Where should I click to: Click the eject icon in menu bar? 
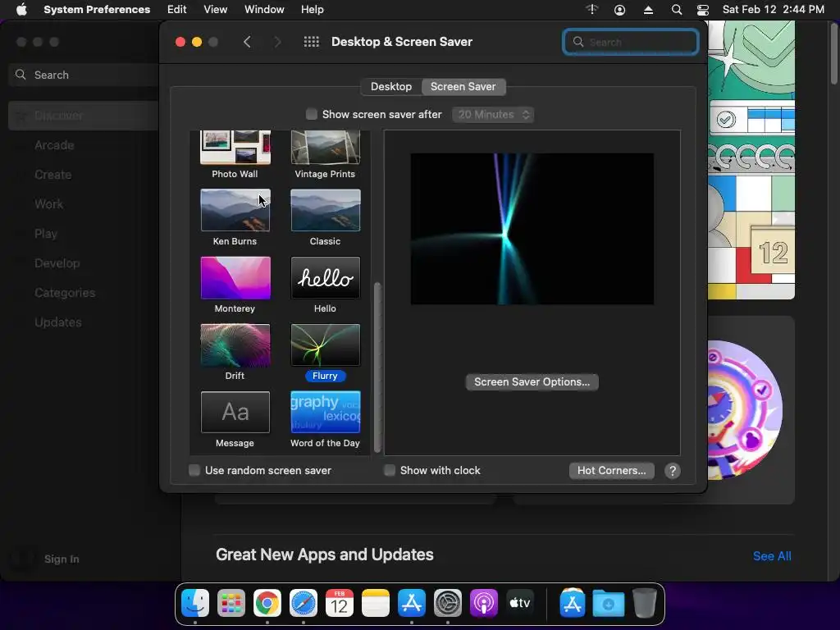[x=648, y=10]
